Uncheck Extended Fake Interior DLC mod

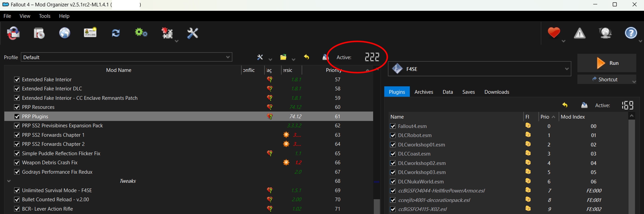click(17, 89)
